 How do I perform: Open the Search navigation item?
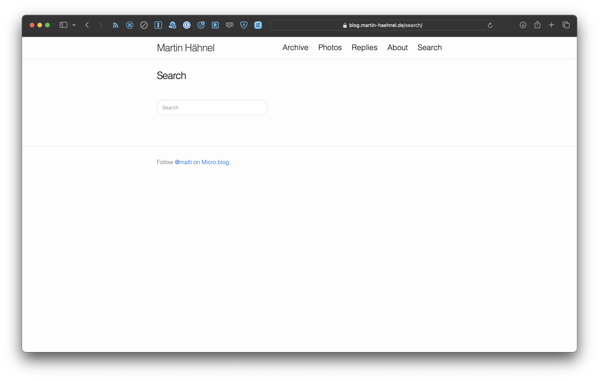tap(430, 47)
